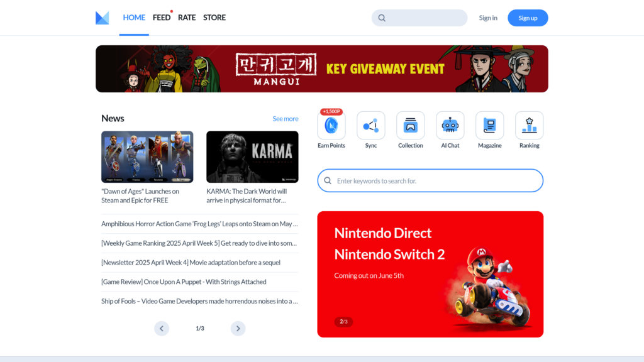Go to next news page arrow

pos(238,328)
